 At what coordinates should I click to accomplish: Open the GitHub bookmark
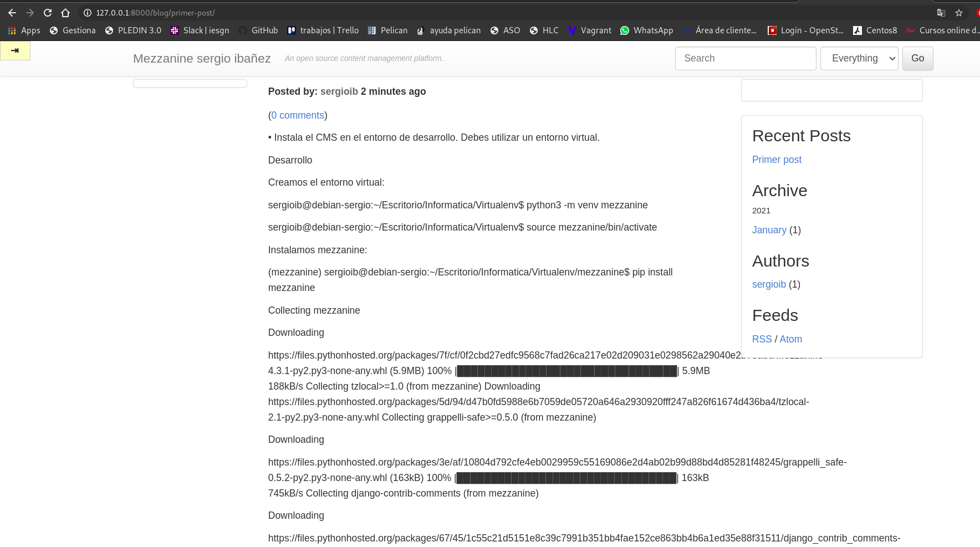point(258,30)
